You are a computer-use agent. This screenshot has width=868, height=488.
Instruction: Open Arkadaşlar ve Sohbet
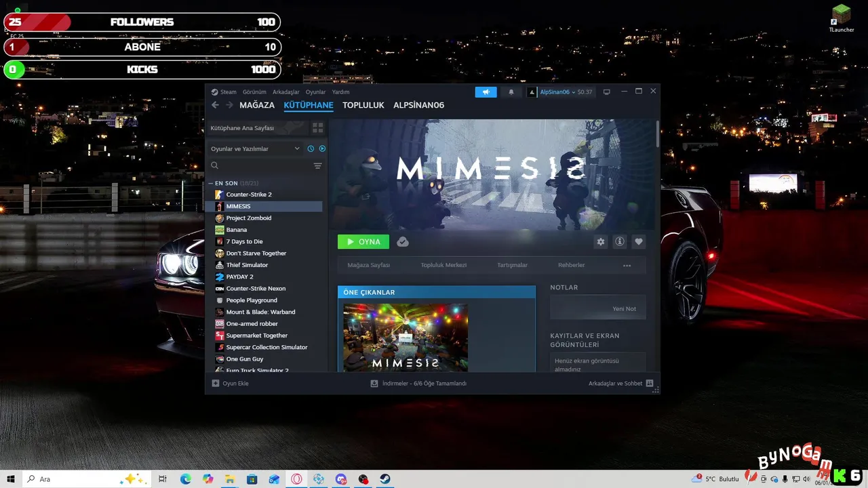click(x=620, y=383)
